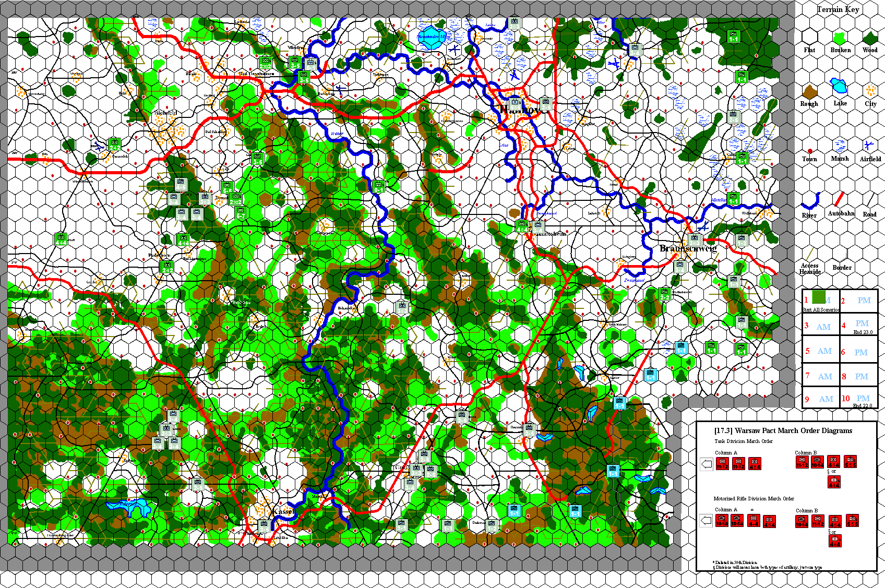Select the grey 0-1 counter at Minden
This screenshot has width=885, height=588.
[310, 64]
